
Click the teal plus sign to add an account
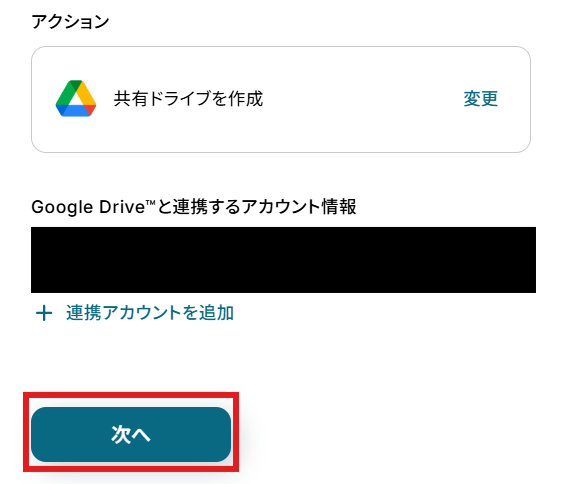point(44,313)
